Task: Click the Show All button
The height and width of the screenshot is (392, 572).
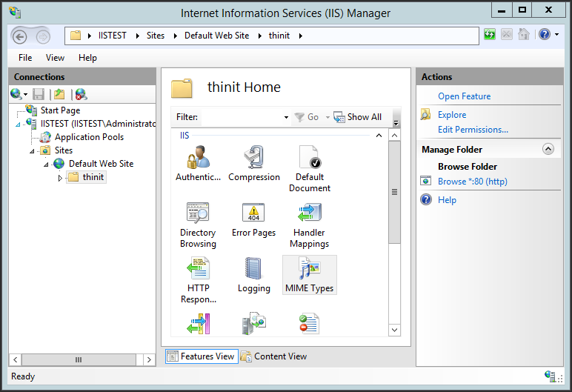Action: (x=357, y=117)
